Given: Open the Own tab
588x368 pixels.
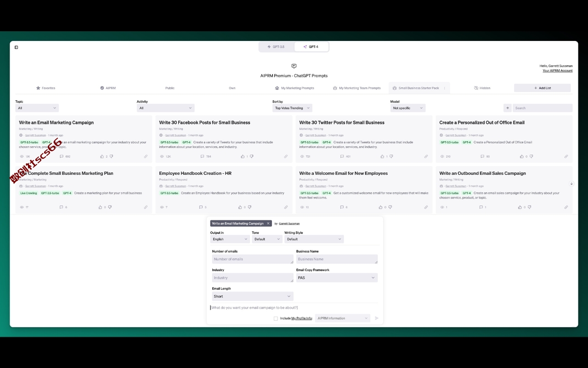Looking at the screenshot, I should click(232, 88).
